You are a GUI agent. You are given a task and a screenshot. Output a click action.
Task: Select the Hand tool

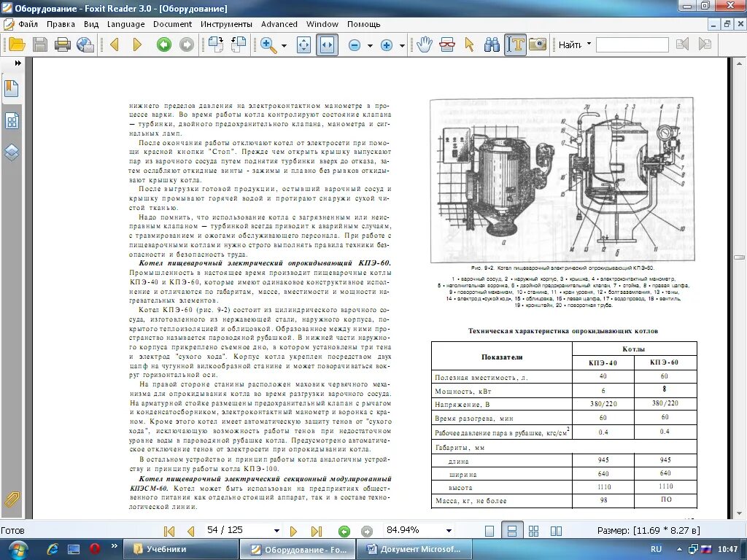click(x=424, y=44)
